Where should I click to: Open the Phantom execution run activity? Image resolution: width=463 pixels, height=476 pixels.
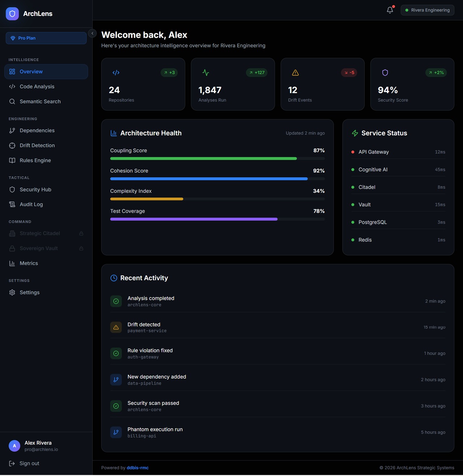point(278,432)
